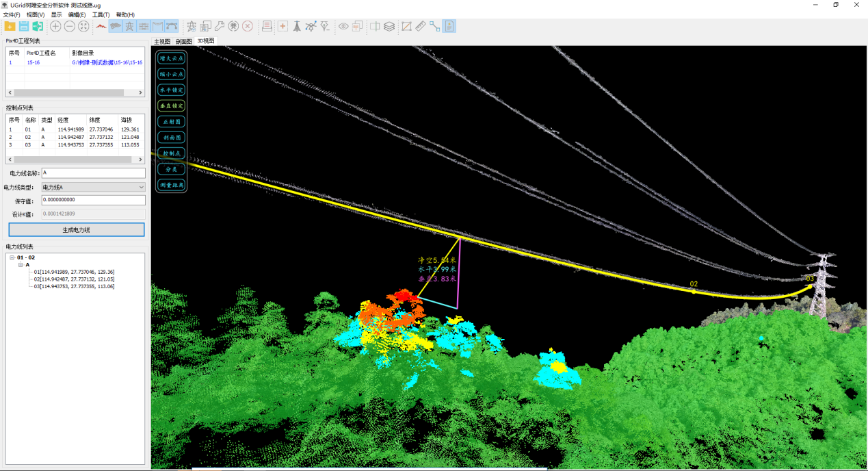Image resolution: width=868 pixels, height=471 pixels.
Task: Click the 保守值 input field
Action: point(93,200)
